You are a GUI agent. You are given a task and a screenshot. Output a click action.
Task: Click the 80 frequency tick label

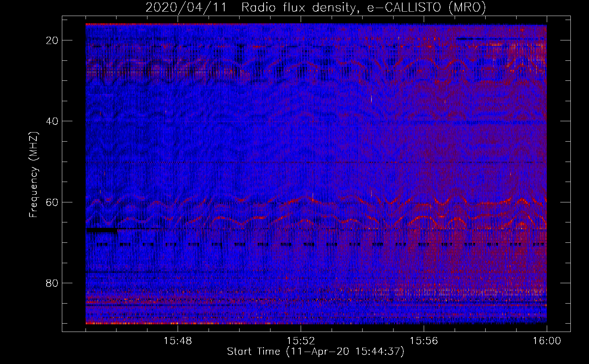52,283
